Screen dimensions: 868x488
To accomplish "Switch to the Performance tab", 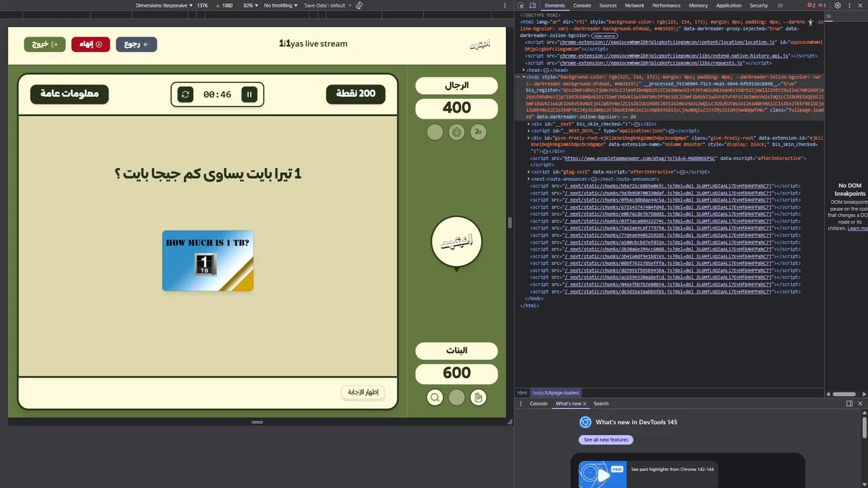I will click(666, 5).
